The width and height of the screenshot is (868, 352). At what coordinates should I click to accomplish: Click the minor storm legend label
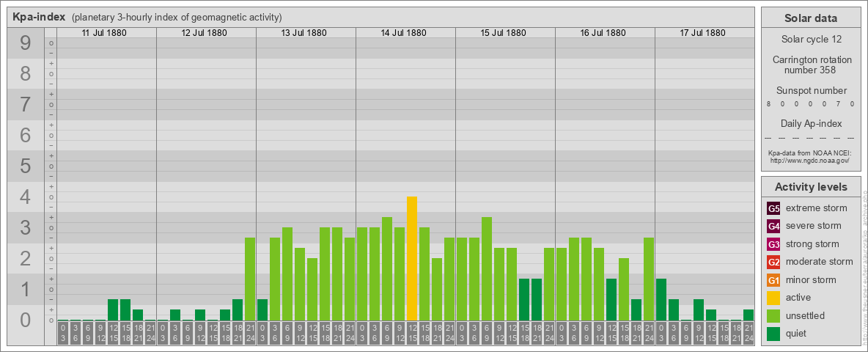tap(811, 279)
